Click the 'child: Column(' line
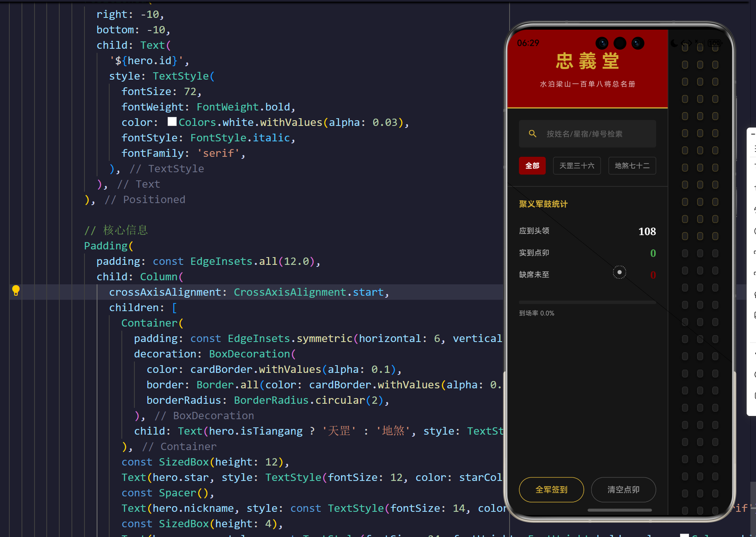Image resolution: width=756 pixels, height=537 pixels. [x=140, y=277]
